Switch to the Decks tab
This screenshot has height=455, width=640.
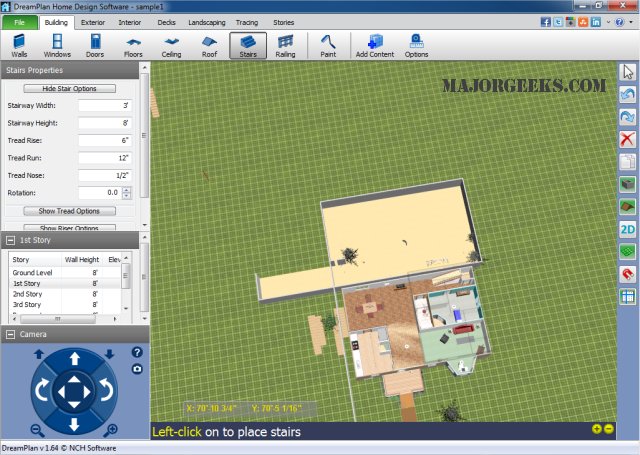167,22
